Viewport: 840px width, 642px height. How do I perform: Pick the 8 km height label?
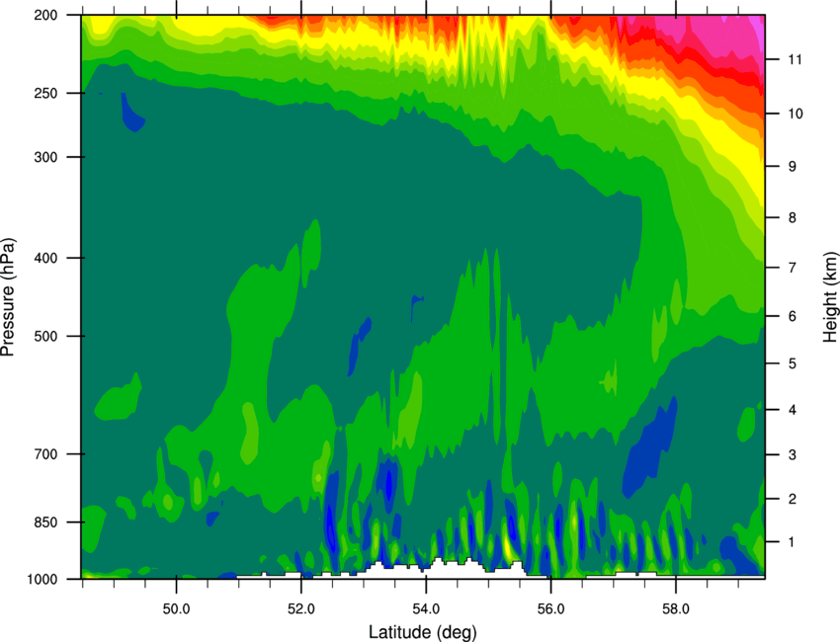[x=793, y=218]
